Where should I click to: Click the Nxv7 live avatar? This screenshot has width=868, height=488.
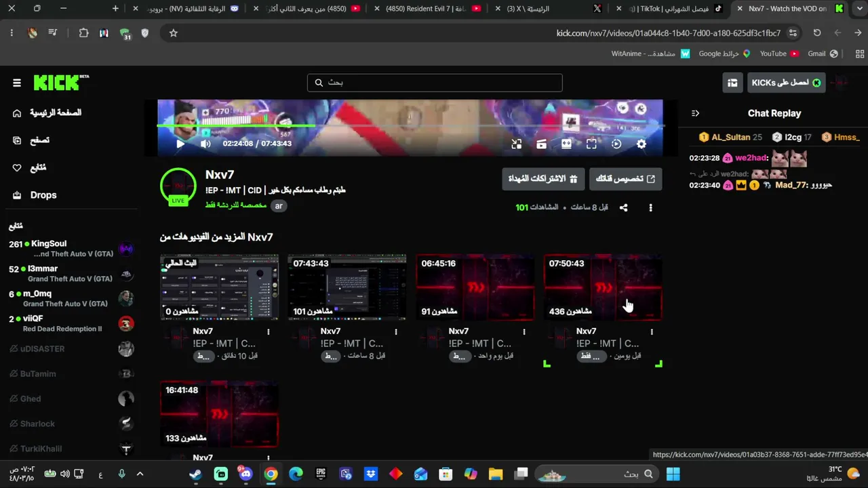(x=178, y=186)
